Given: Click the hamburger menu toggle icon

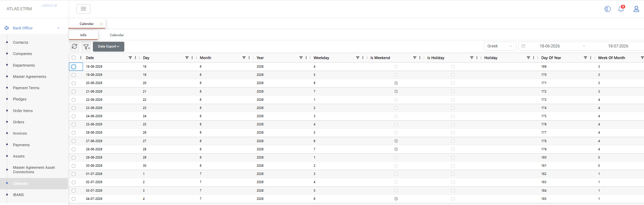Looking at the screenshot, I should (83, 9).
